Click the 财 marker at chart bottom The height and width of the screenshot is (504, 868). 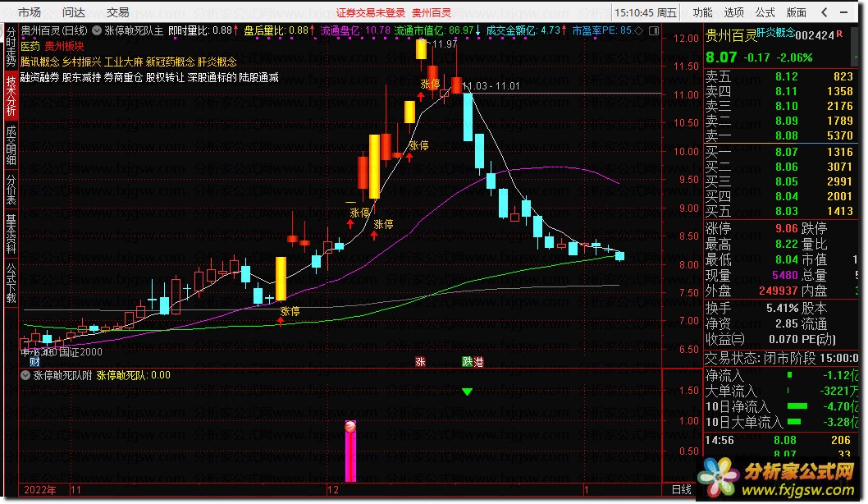[x=35, y=362]
